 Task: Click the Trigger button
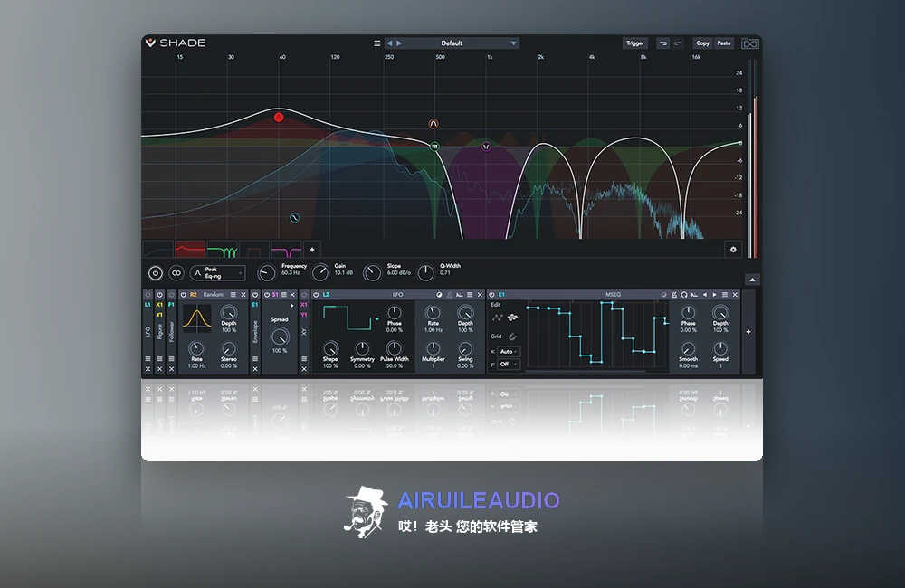(x=635, y=43)
